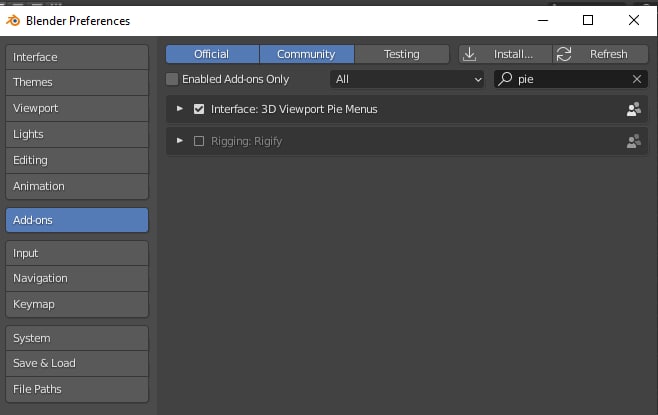The image size is (658, 415).
Task: Click the magnifier icon in search field
Action: click(505, 79)
